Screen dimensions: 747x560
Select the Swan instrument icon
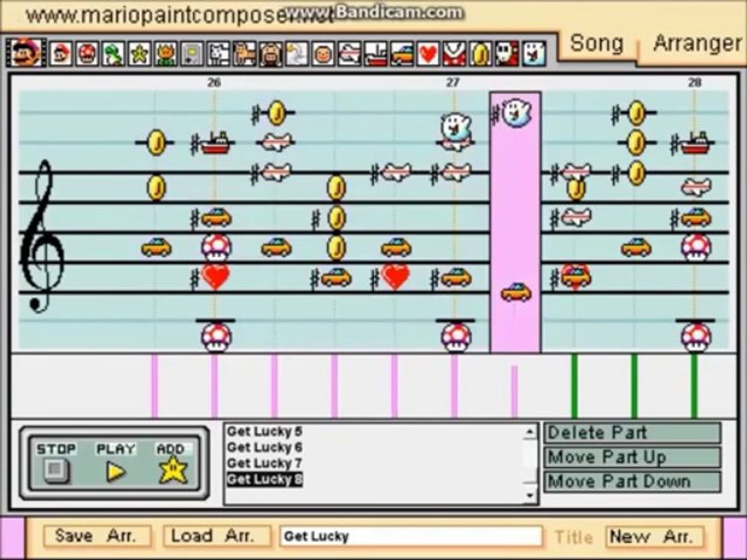[x=296, y=54]
